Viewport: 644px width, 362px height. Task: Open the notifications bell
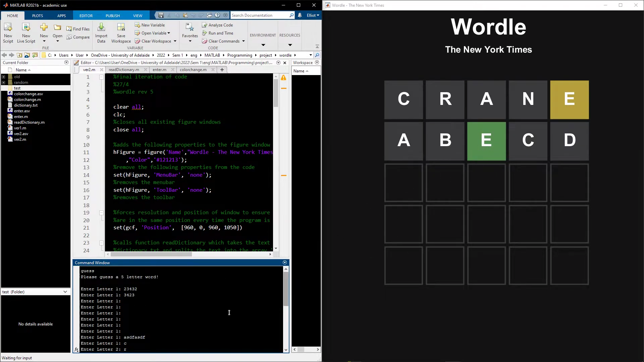coord(300,15)
